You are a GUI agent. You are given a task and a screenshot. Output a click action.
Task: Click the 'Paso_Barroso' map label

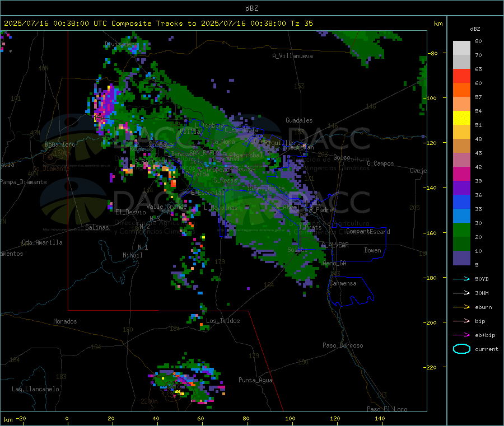[343, 345]
